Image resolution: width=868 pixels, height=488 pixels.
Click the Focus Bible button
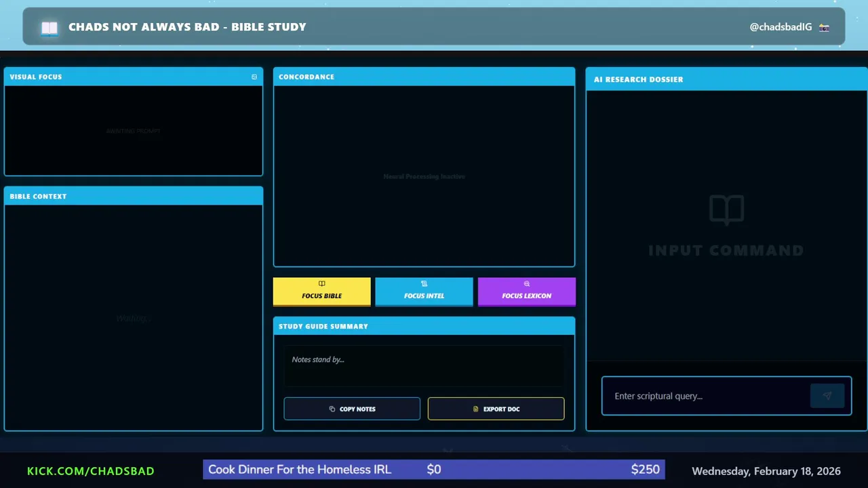point(322,291)
